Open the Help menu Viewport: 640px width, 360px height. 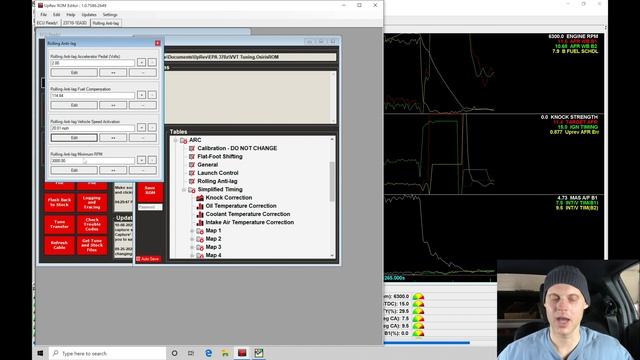point(71,15)
